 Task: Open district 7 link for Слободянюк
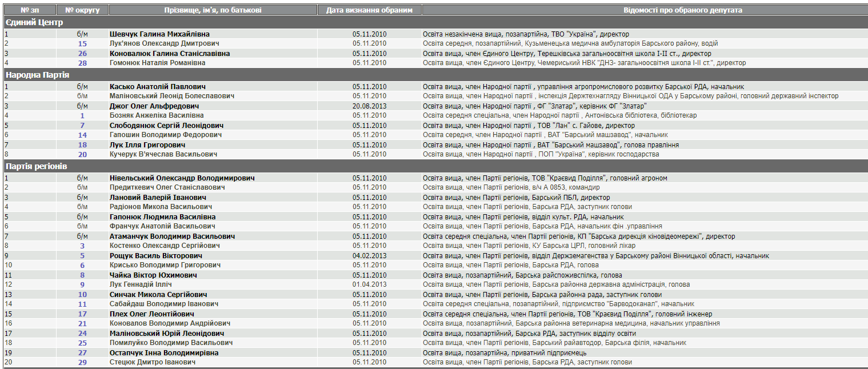pos(82,126)
